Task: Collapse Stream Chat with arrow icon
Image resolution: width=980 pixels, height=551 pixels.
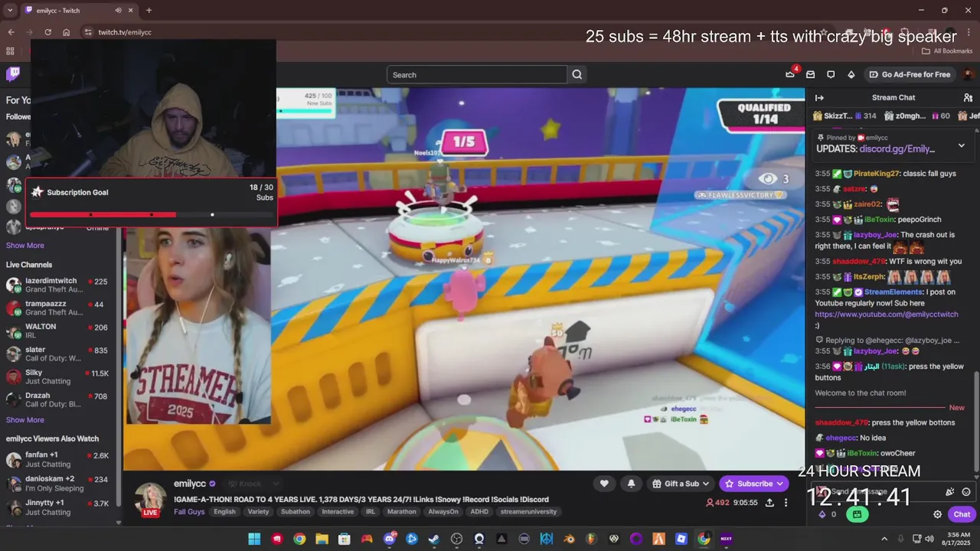Action: coord(819,97)
